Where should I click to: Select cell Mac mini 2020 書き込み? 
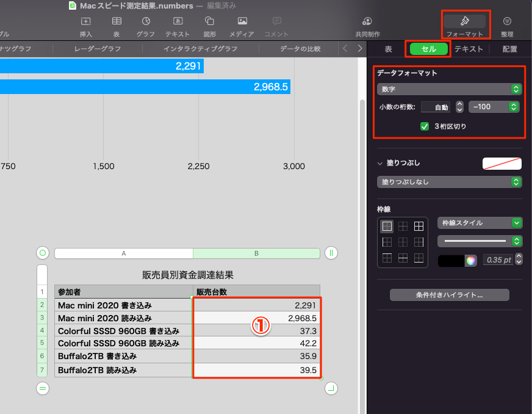[124, 305]
